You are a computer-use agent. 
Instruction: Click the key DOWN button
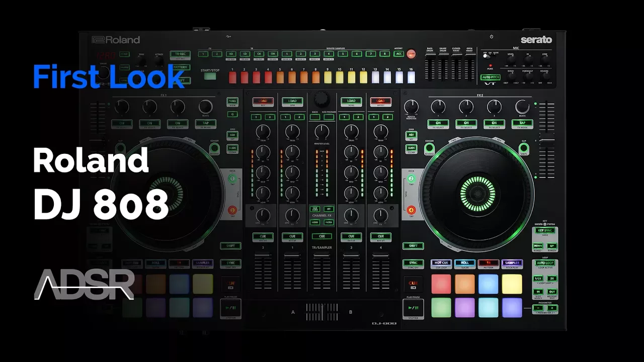coord(538,246)
